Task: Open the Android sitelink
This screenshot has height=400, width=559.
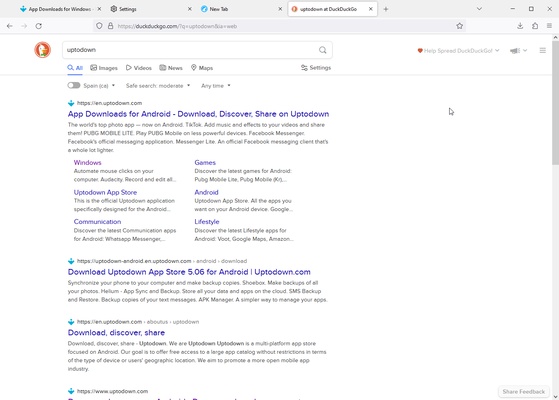Action: [x=206, y=192]
